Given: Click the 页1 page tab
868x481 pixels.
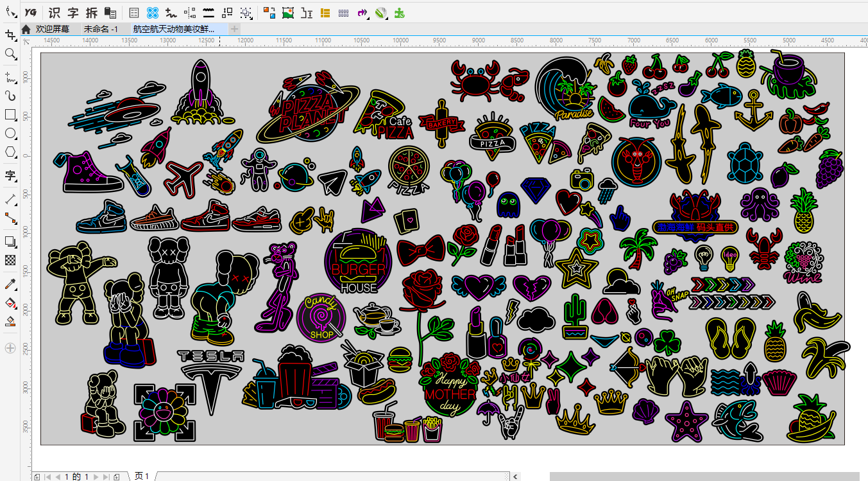Looking at the screenshot, I should [x=142, y=476].
